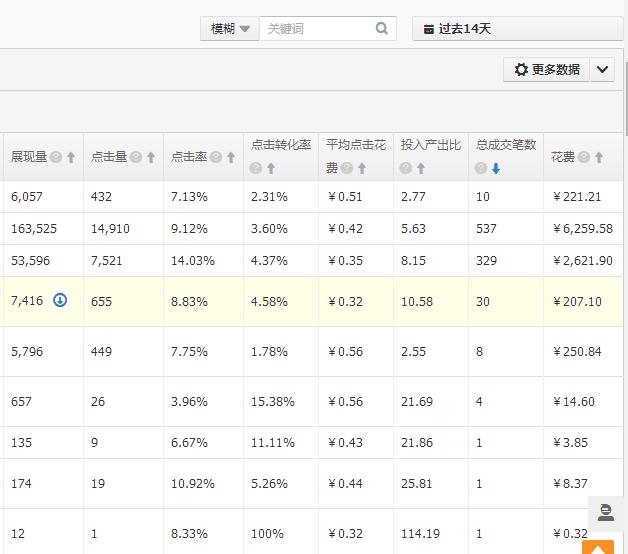Click the 更多数据 button

coord(546,70)
